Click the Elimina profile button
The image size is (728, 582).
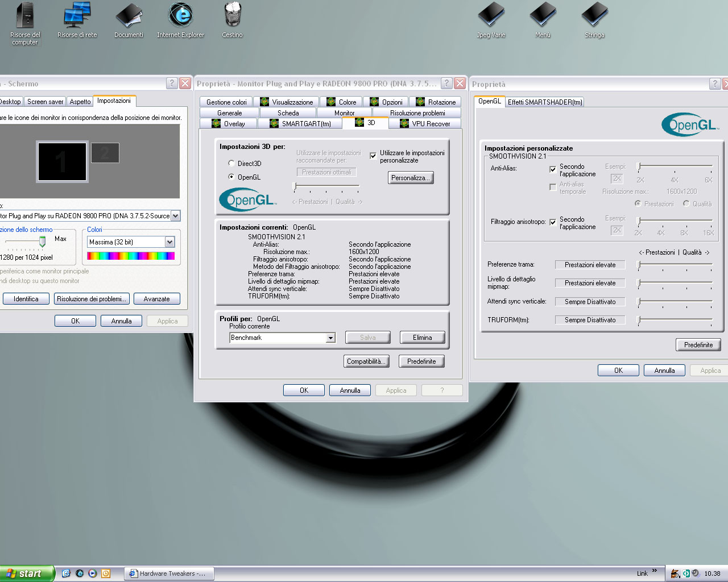(x=422, y=338)
